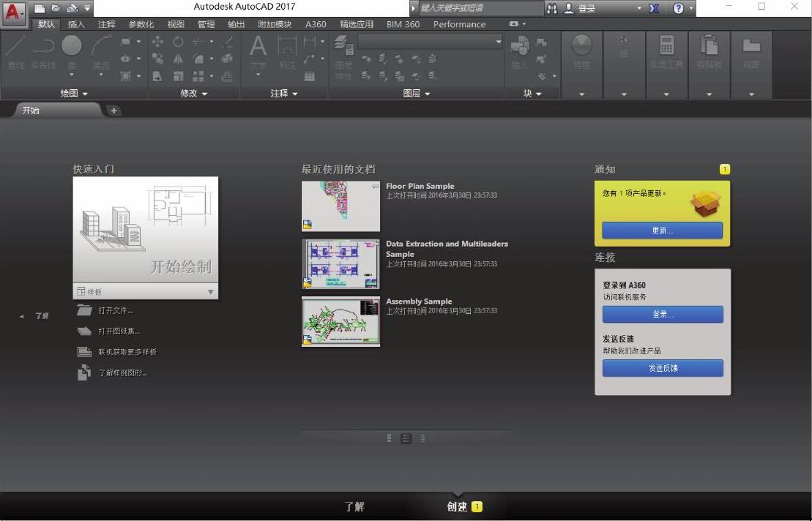Select the Move tool in Modify panel
The width and height of the screenshot is (812, 521).
[x=157, y=42]
